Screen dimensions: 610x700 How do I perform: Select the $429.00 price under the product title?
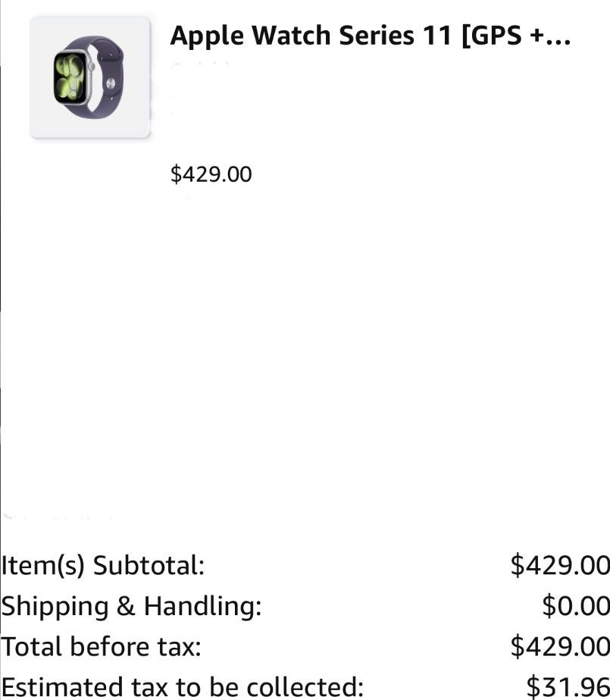coord(211,174)
